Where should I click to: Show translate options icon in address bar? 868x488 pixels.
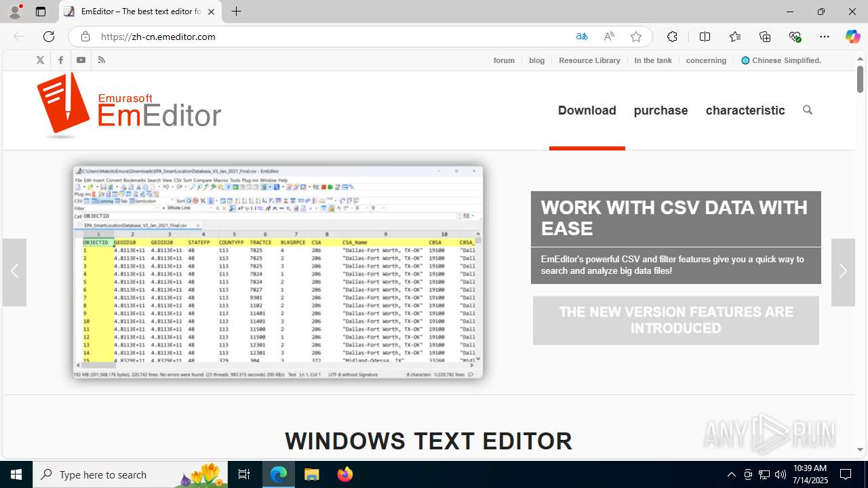582,37
